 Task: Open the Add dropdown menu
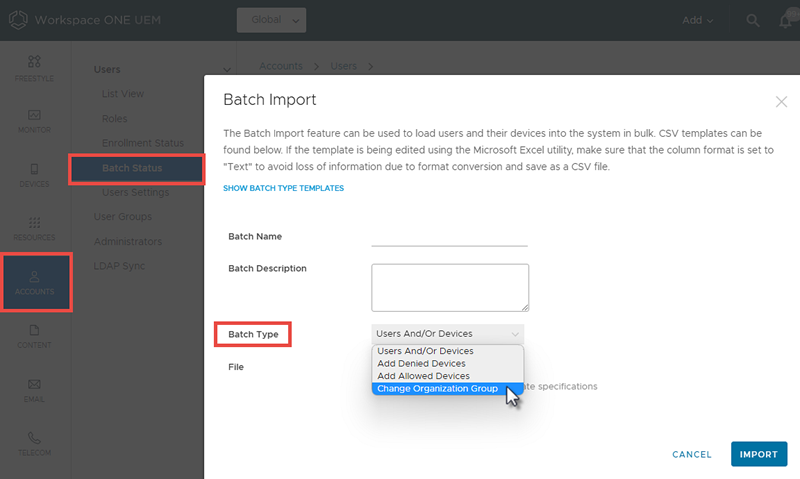click(x=697, y=20)
